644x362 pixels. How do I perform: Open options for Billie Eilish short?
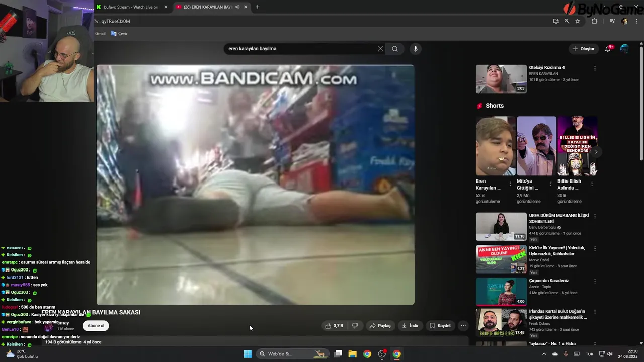592,184
